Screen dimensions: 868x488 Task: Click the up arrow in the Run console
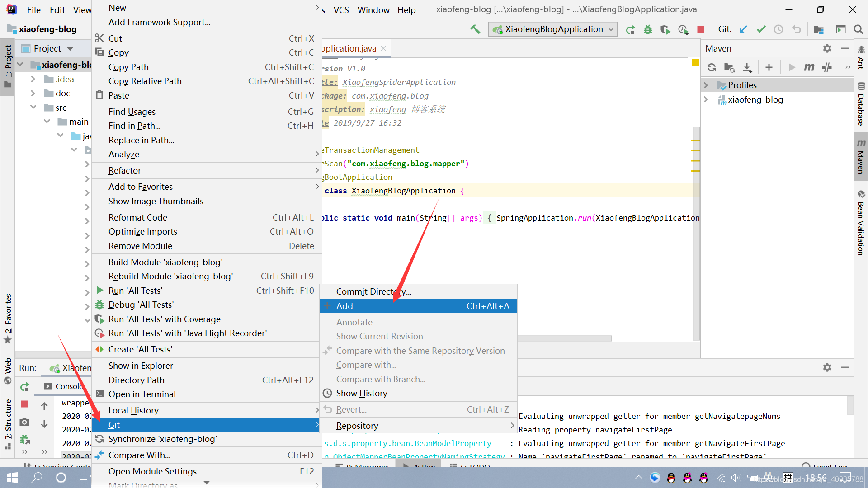click(x=44, y=406)
